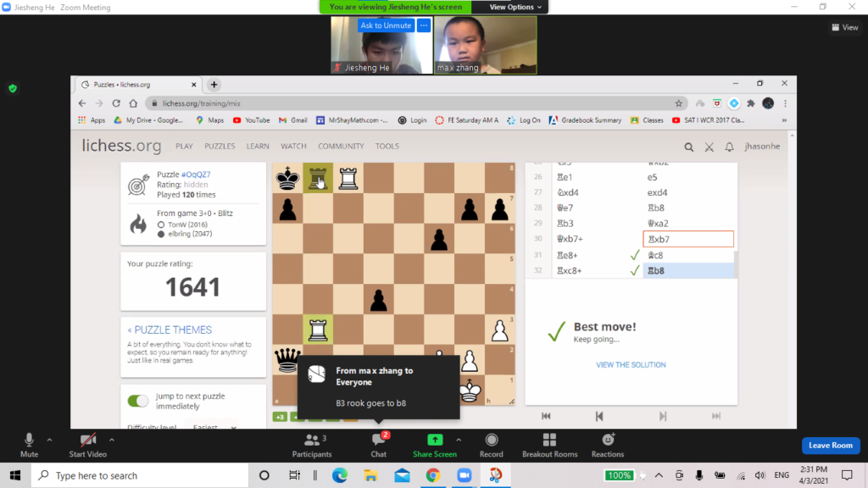Open File Explorer from taskbar
The image size is (868, 488).
point(370,475)
